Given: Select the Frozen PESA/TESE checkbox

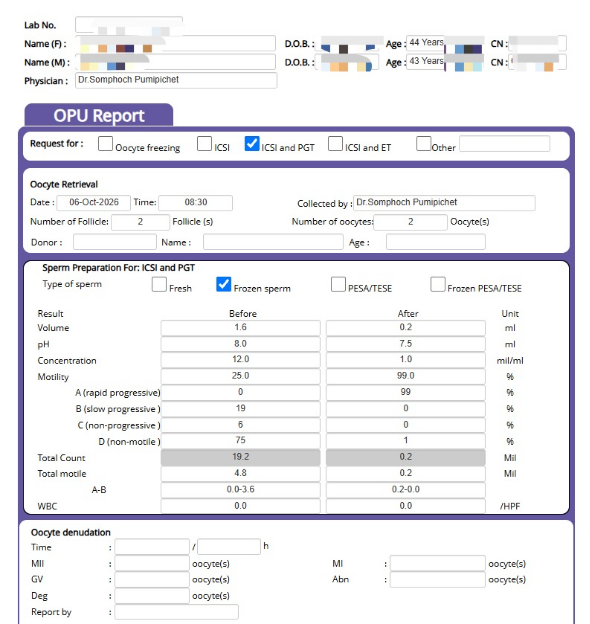Looking at the screenshot, I should tap(437, 284).
